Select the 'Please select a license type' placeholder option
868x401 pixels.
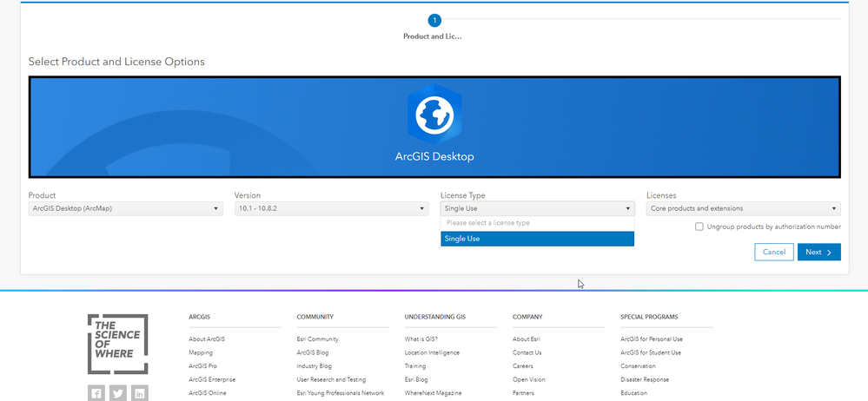(538, 223)
